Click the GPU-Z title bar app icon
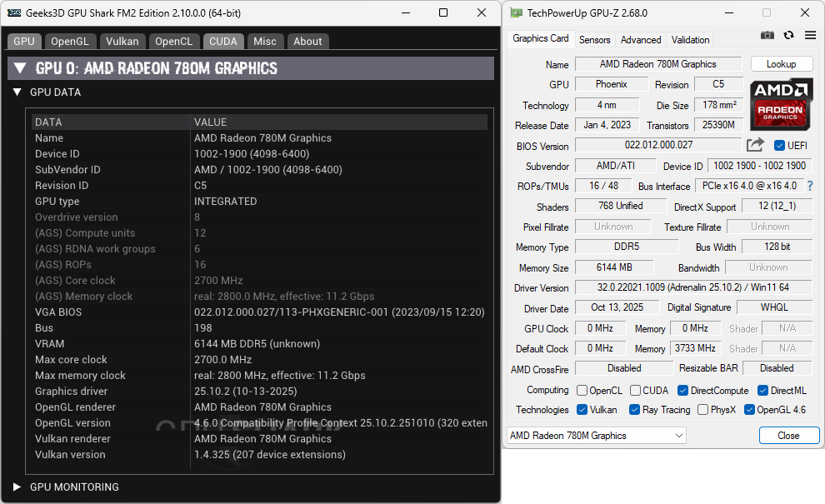Image resolution: width=825 pixels, height=504 pixels. point(517,13)
